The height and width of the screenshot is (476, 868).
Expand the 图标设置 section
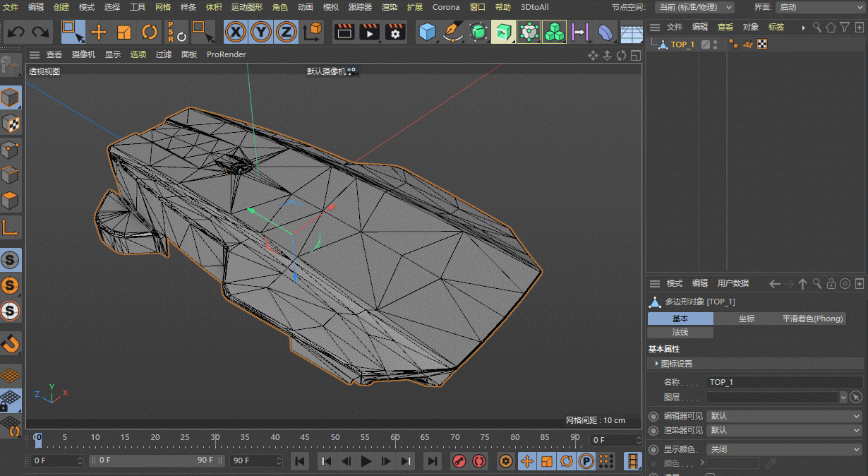point(676,364)
